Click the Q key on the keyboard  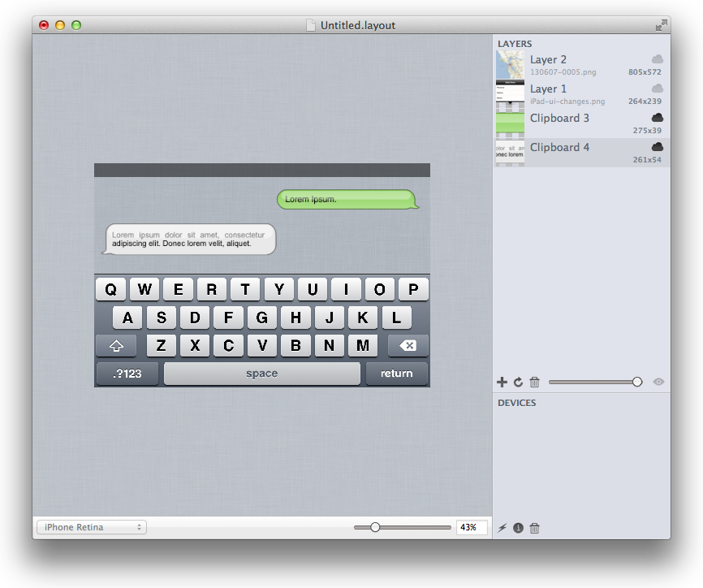[x=110, y=289]
